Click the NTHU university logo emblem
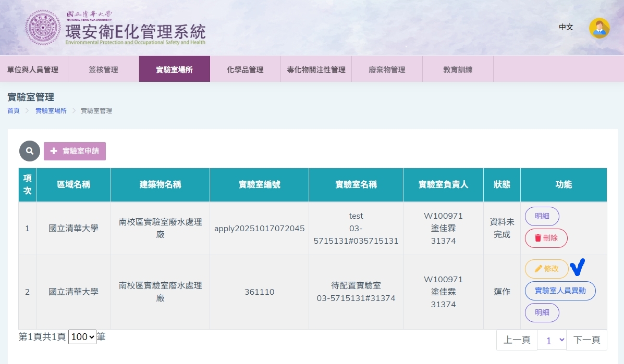Viewport: 624px width, 364px height. (x=43, y=27)
